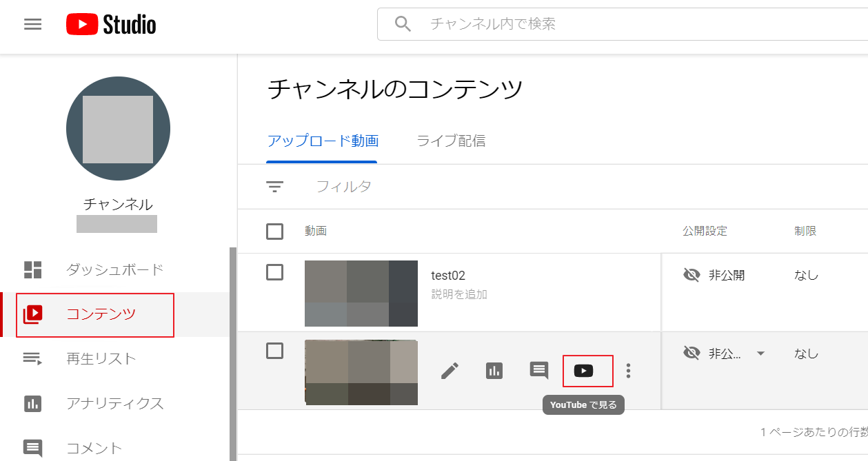The height and width of the screenshot is (461, 868).
Task: Click the 再生リスト playlist icon
Action: (x=33, y=358)
